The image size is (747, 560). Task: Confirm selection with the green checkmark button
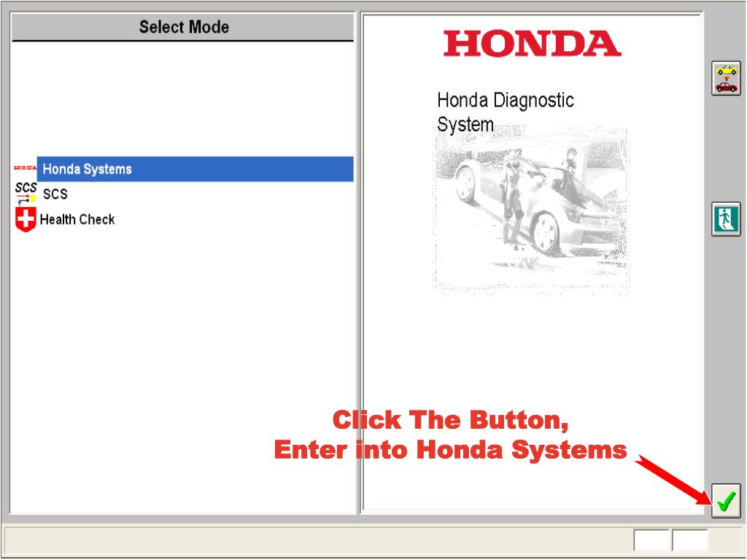point(726,501)
